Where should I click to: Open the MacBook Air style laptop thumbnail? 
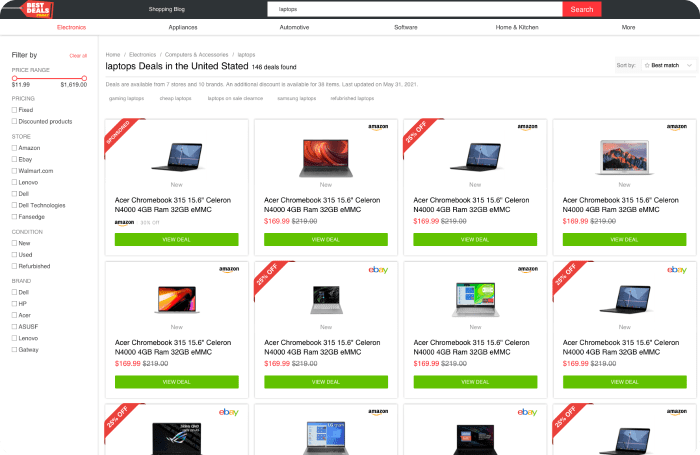[x=624, y=157]
